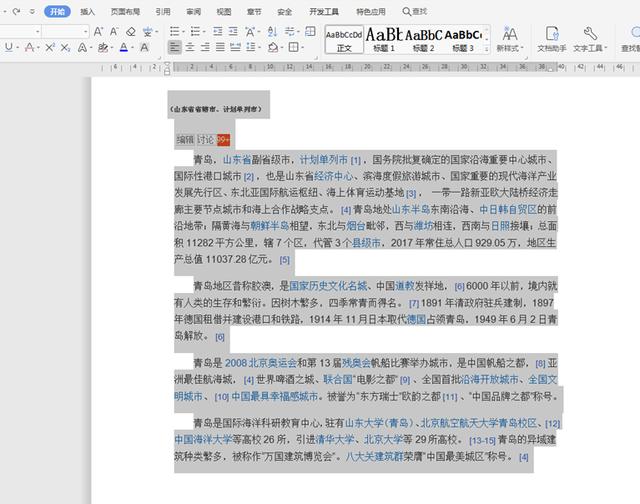This screenshot has width=640, height=504.
Task: Open the 视图 ribbon tab
Action: [x=224, y=12]
